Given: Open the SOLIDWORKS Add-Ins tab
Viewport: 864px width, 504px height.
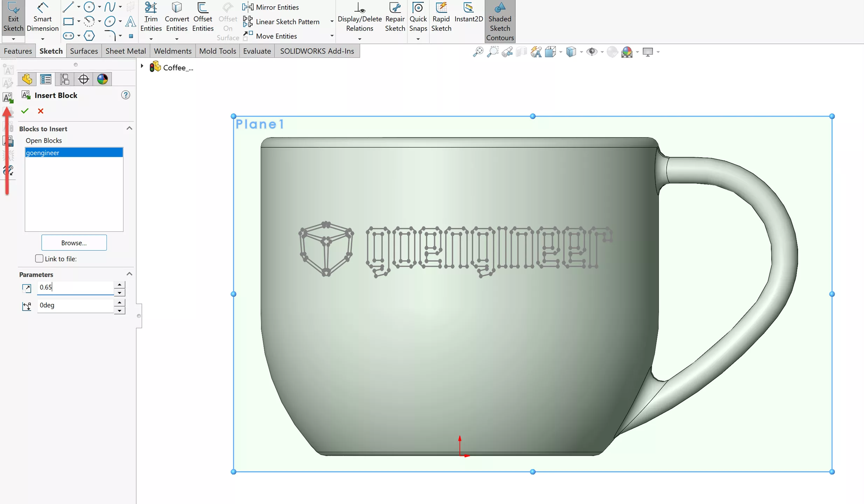Looking at the screenshot, I should 317,51.
